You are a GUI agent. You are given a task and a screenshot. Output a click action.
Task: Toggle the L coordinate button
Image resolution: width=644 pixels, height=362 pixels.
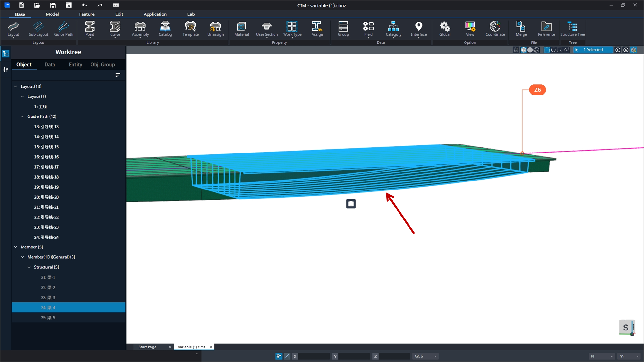618,50
